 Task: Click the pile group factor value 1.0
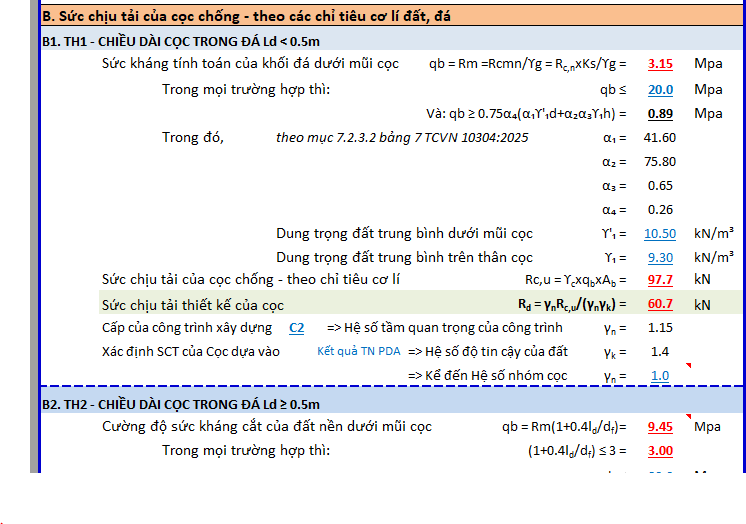660,376
